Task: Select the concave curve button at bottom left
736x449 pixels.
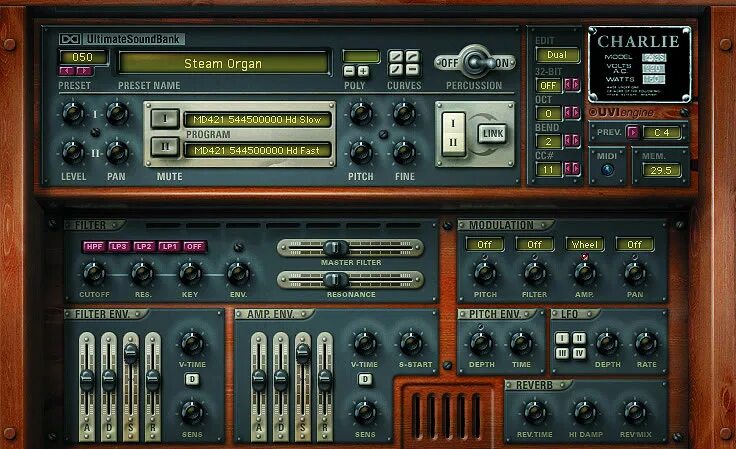Action: (x=395, y=70)
